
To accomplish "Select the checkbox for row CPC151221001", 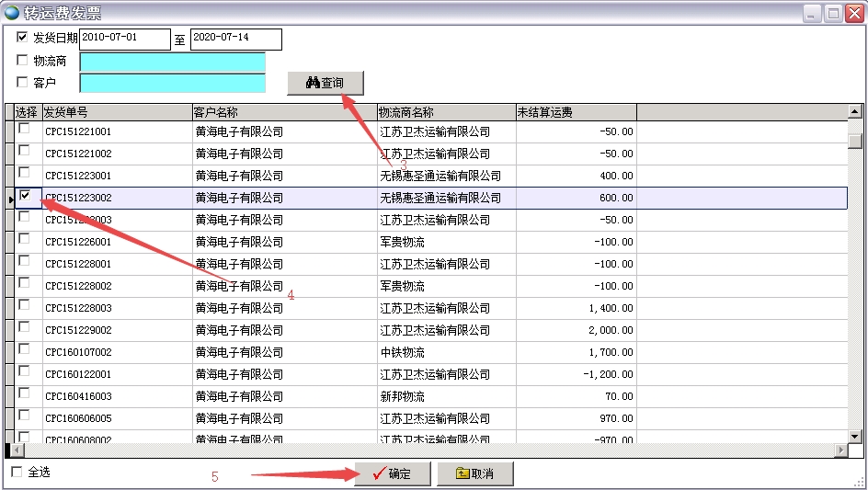I will [24, 129].
